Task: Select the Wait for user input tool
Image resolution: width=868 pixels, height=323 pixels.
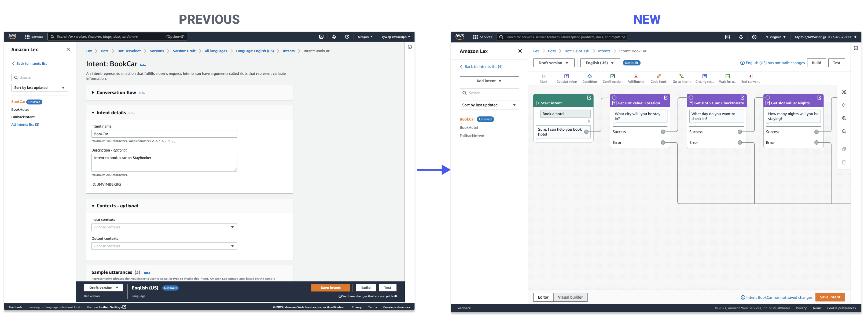Action: click(727, 79)
